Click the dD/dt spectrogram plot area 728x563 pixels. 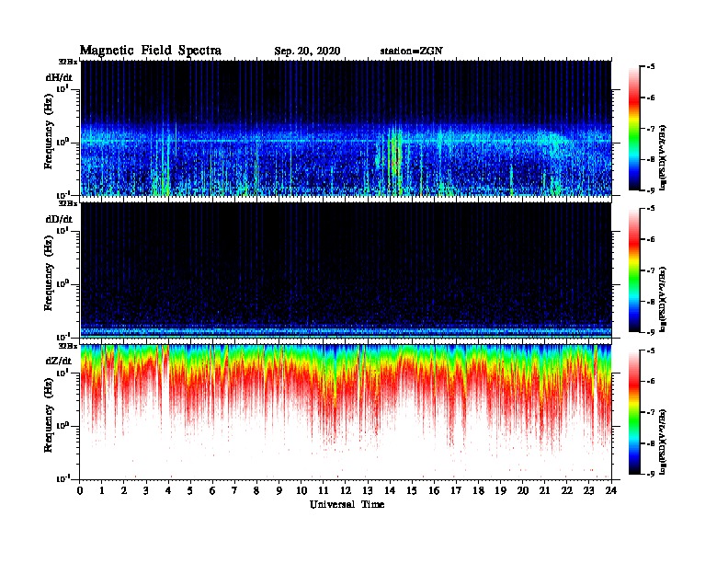(x=346, y=270)
